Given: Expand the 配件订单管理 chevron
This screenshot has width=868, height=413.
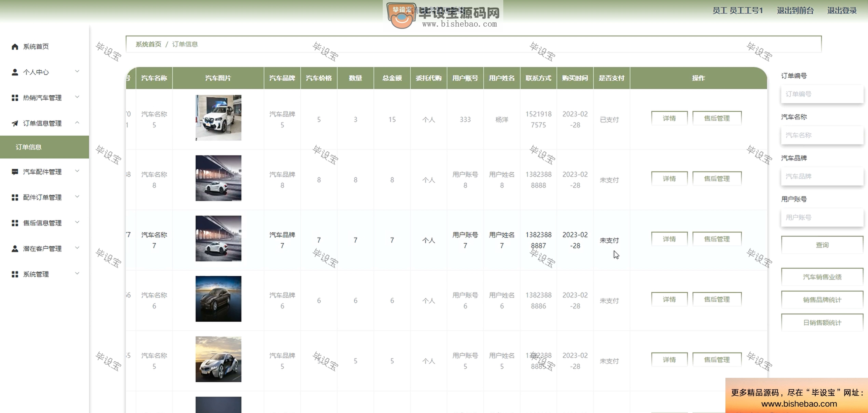Looking at the screenshot, I should [x=77, y=197].
